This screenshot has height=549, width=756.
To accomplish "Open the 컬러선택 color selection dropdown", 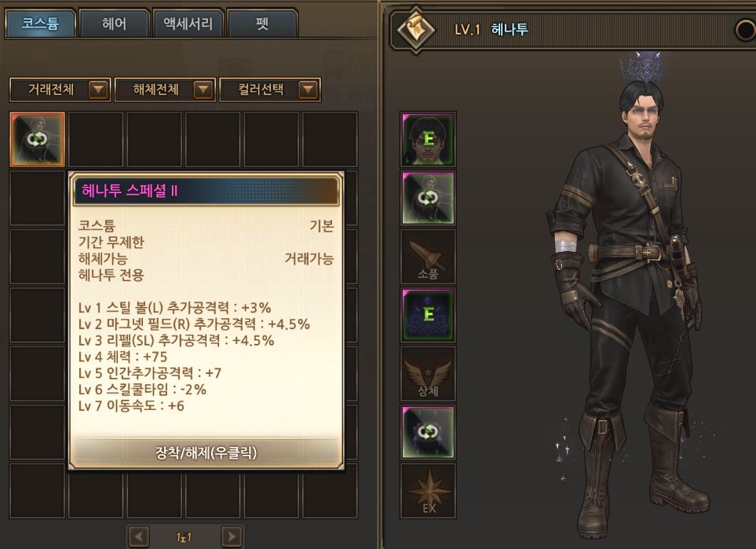I will (270, 90).
